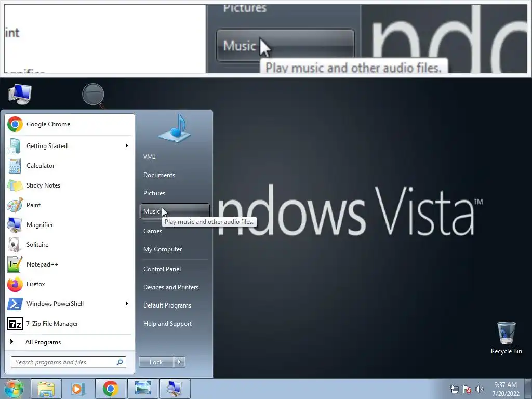Open Sticky Notes icon in Start menu

tap(15, 185)
